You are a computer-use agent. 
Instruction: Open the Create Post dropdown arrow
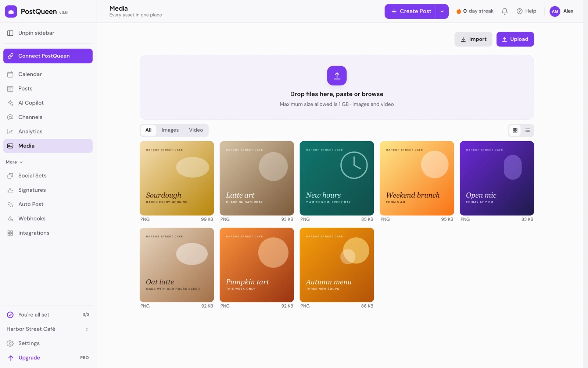(x=442, y=11)
